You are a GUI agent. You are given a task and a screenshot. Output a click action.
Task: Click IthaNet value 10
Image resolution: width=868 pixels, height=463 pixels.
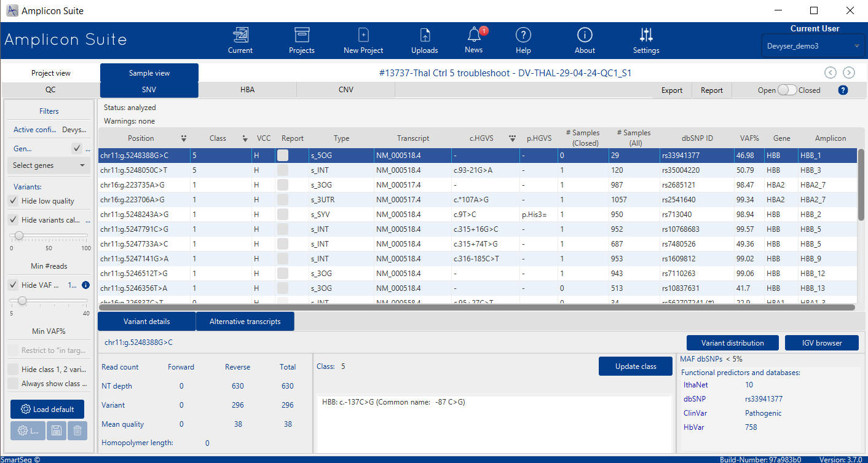[749, 385]
